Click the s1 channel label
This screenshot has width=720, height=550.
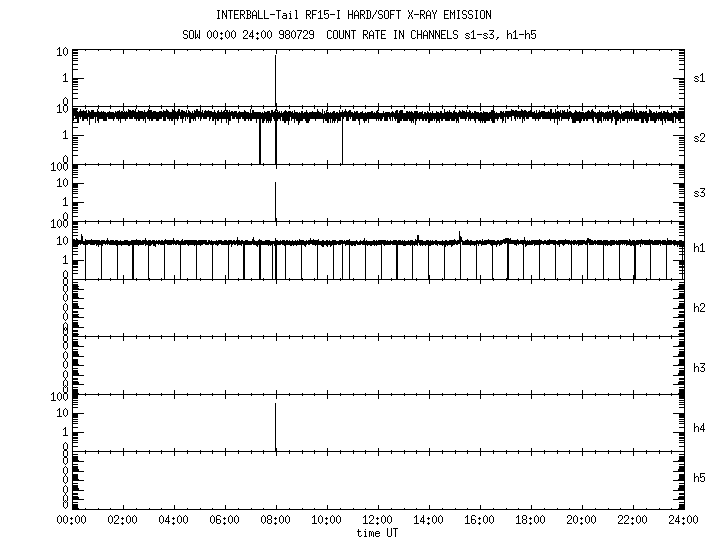699,78
